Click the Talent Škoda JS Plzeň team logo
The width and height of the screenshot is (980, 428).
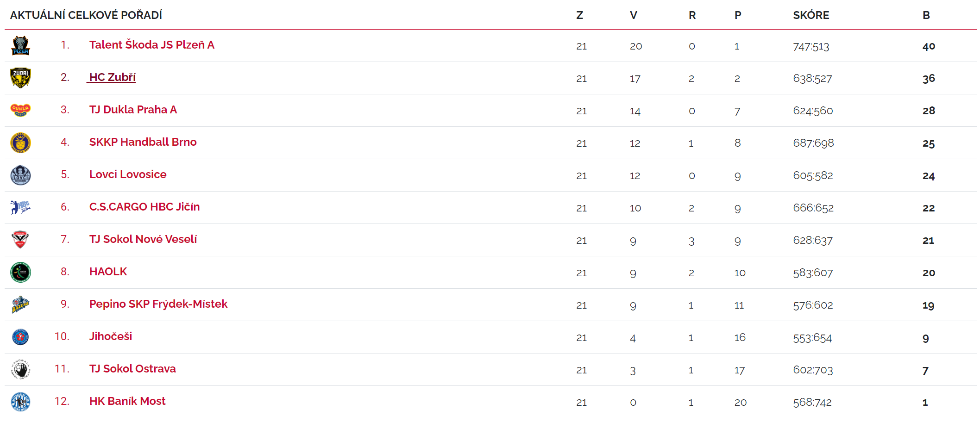click(x=20, y=46)
